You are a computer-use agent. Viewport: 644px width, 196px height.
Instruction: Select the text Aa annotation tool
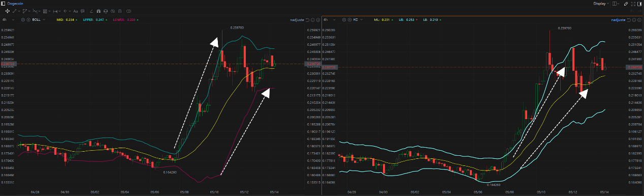point(76,11)
